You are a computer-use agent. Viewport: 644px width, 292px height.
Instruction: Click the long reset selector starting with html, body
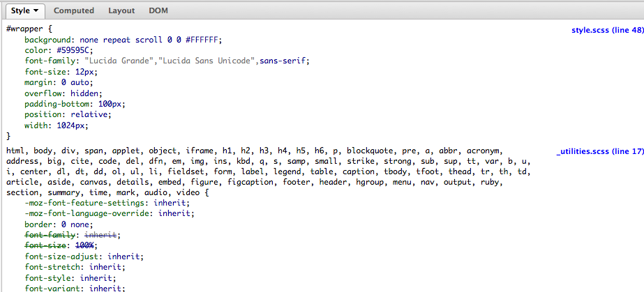(269, 171)
